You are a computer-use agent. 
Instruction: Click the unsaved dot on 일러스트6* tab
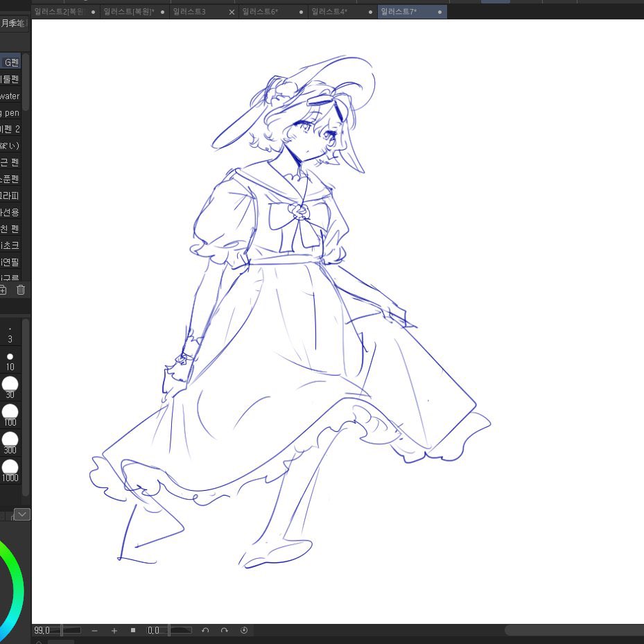(301, 12)
